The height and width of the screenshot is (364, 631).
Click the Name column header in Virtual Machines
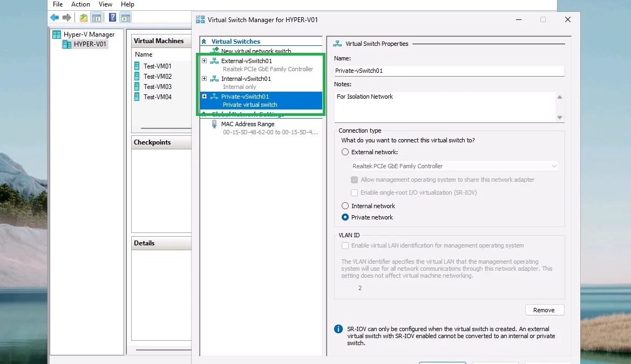tap(144, 54)
